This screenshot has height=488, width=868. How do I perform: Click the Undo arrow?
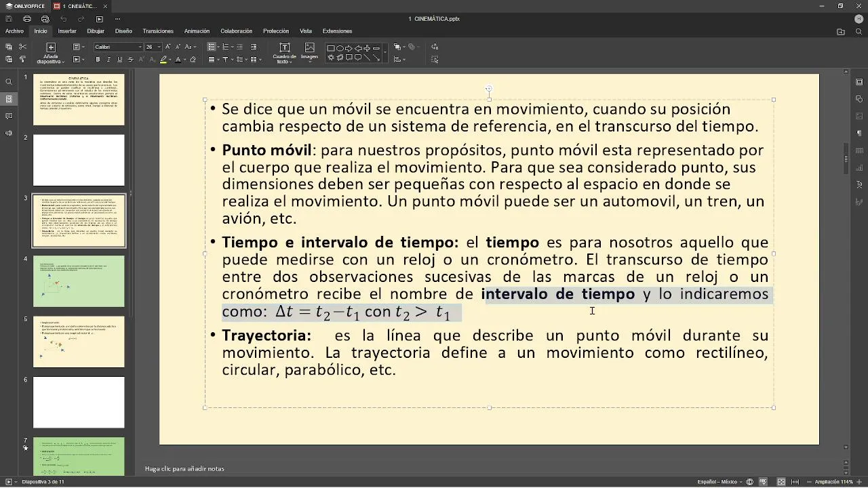coord(63,19)
